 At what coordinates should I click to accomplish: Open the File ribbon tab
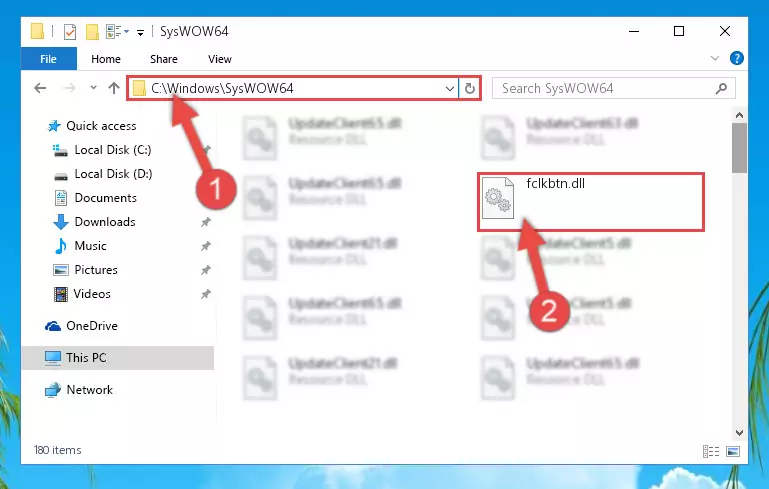[x=49, y=59]
